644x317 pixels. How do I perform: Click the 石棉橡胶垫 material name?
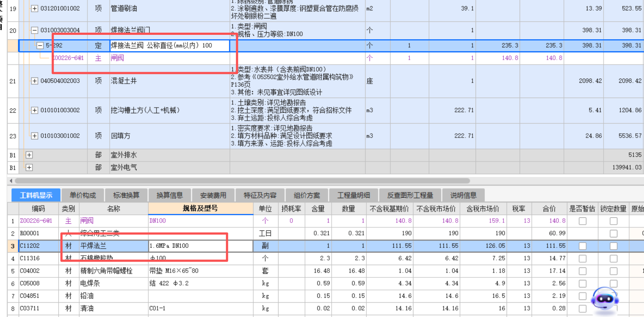[x=97, y=259]
